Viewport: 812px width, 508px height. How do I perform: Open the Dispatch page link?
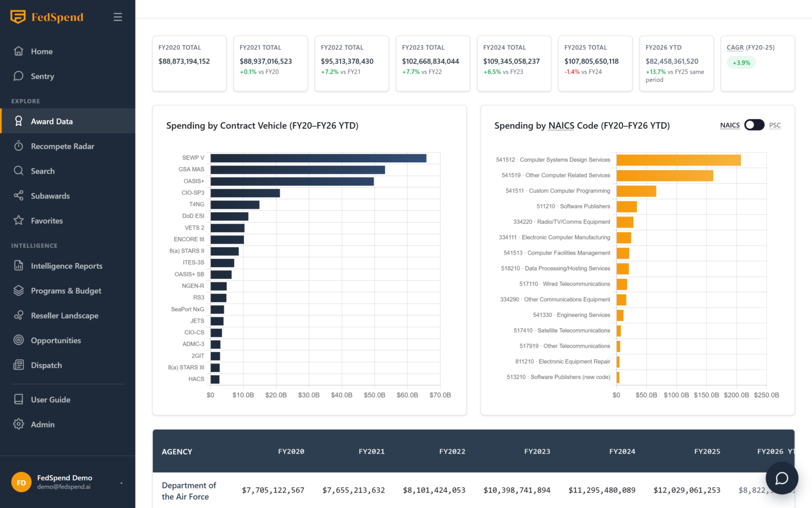pos(68,365)
